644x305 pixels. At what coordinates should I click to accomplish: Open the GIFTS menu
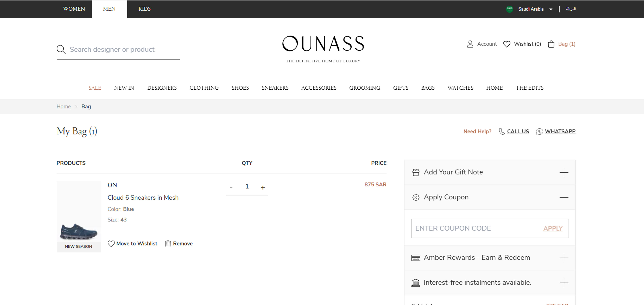coord(400,88)
